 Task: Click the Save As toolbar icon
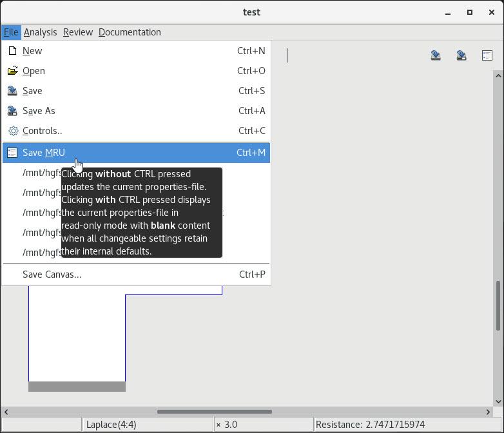pos(461,56)
